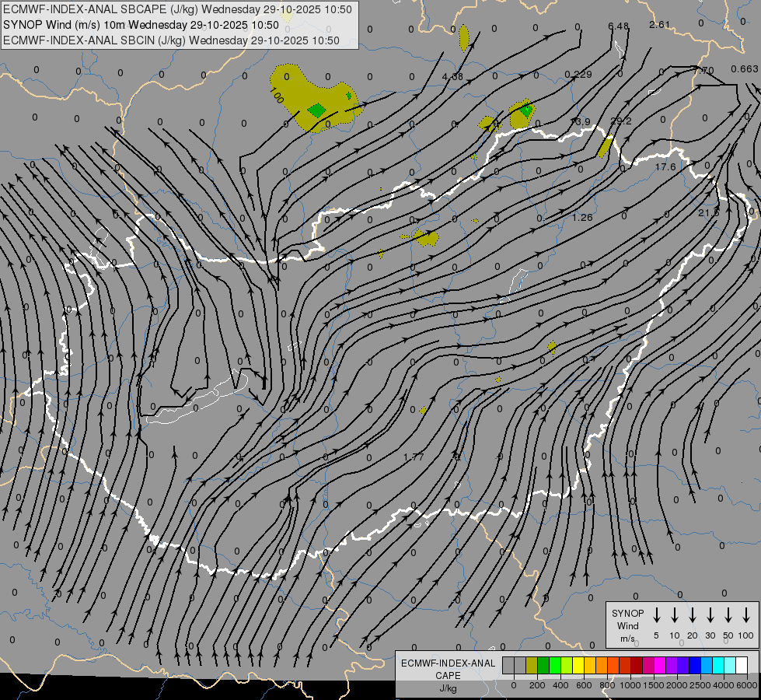Click the '29.2' value on the map

pos(621,121)
